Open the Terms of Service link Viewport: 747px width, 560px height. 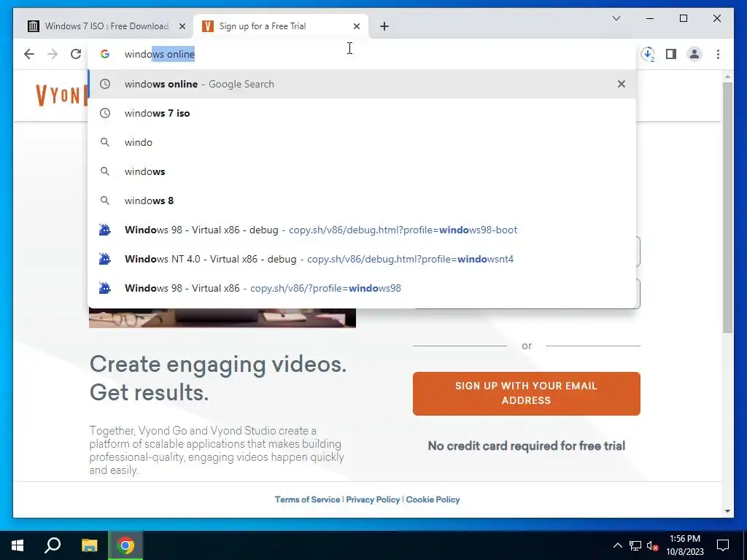point(307,499)
